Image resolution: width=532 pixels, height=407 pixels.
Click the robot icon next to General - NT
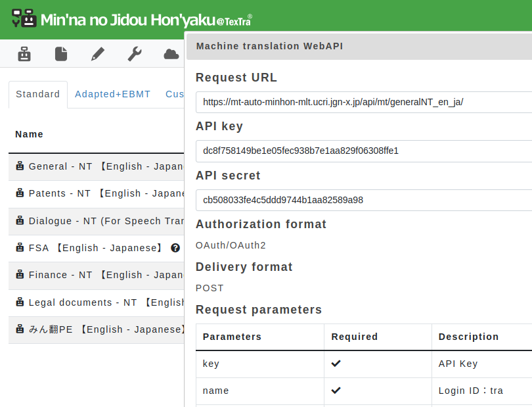pyautogui.click(x=20, y=166)
